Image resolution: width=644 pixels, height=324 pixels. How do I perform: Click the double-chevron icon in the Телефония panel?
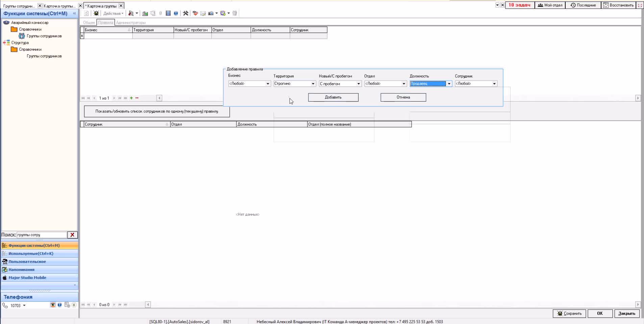point(74,305)
